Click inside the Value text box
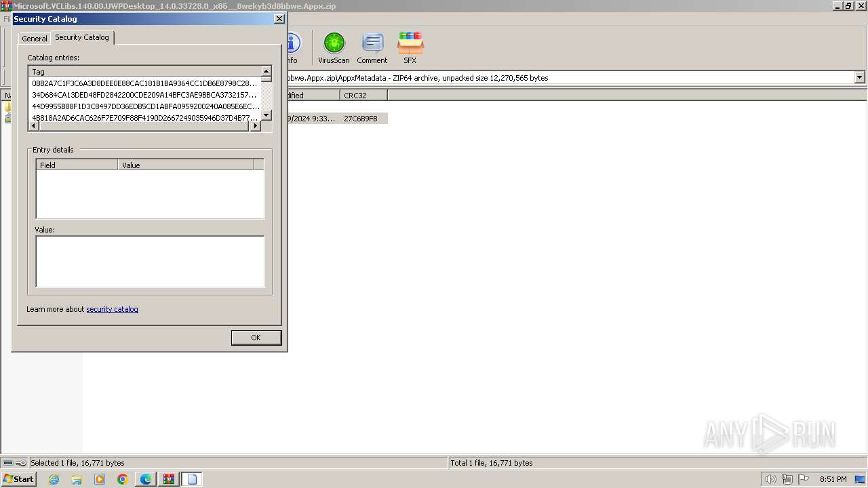The image size is (868, 488). pos(150,262)
